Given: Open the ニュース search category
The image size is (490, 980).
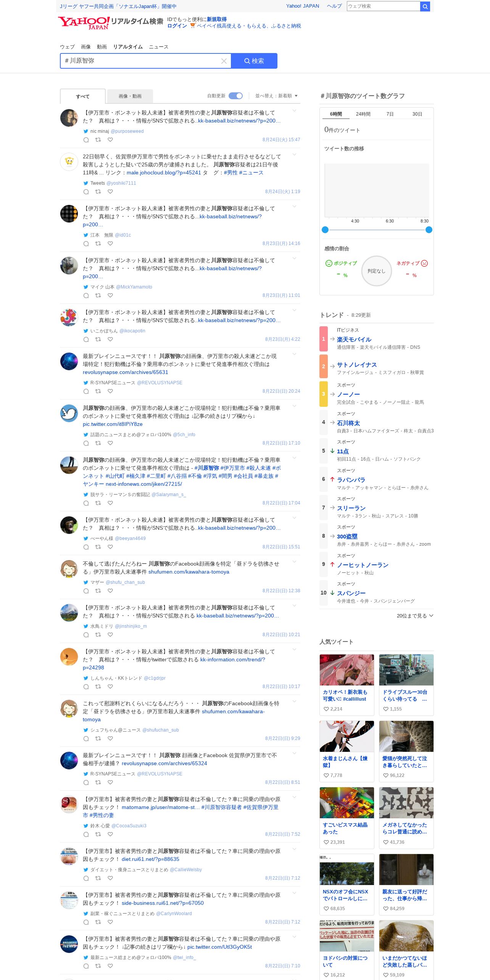Looking at the screenshot, I should point(158,47).
